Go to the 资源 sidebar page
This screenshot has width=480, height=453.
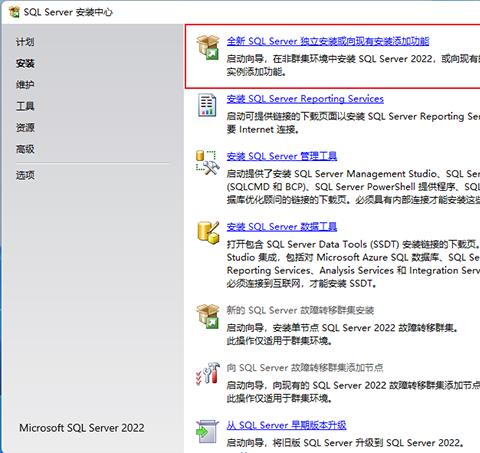pyautogui.click(x=25, y=127)
